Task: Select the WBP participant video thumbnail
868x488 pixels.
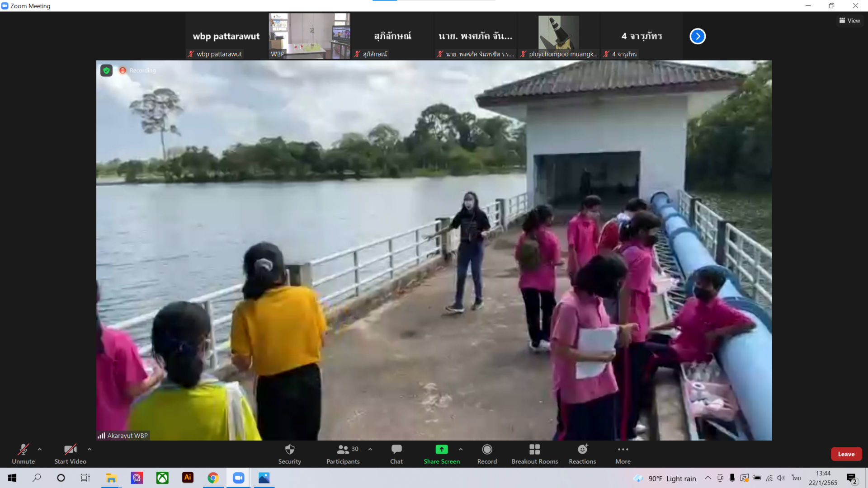Action: click(x=309, y=36)
